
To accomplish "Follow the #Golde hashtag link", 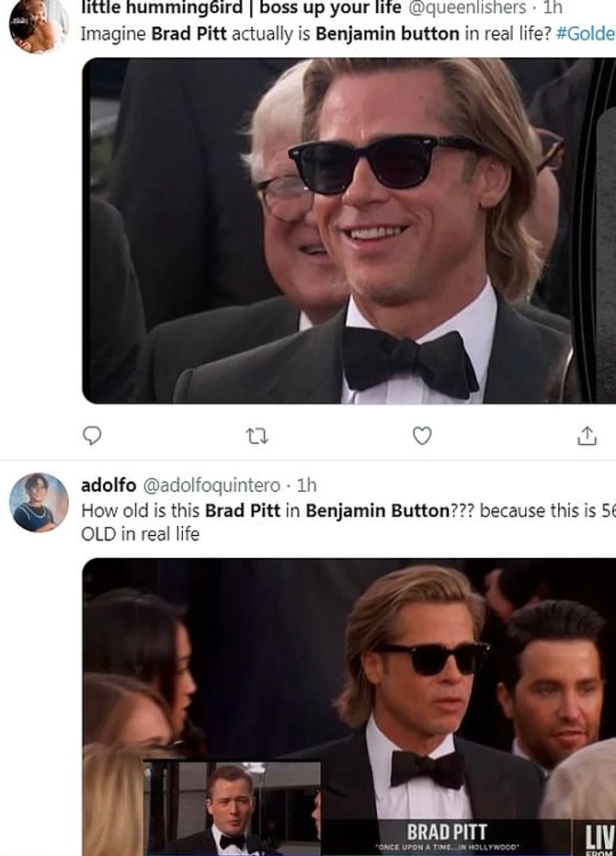I will pos(586,34).
